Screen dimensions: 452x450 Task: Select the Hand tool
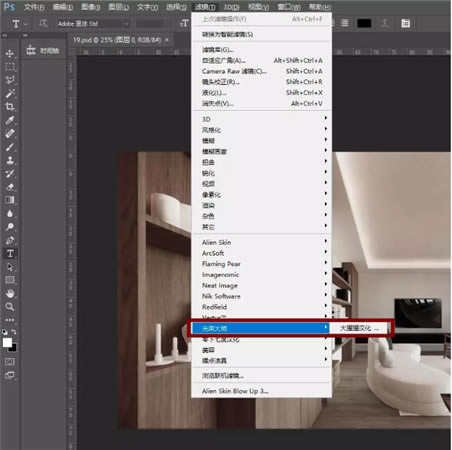(x=10, y=293)
